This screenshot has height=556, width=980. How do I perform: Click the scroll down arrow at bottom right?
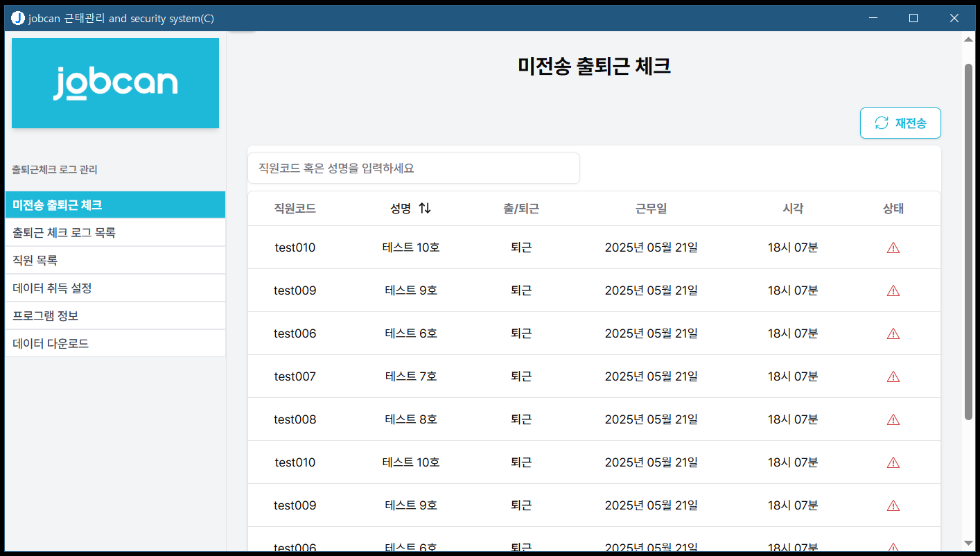(968, 543)
